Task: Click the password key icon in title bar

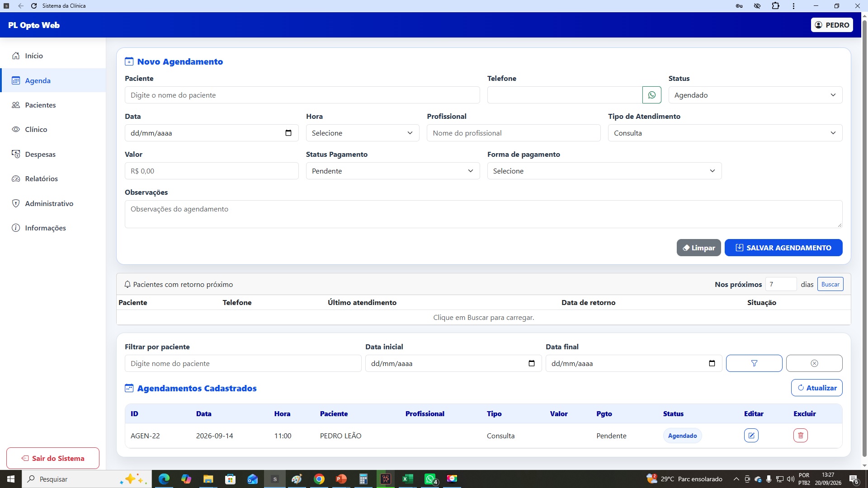Action: pos(739,6)
